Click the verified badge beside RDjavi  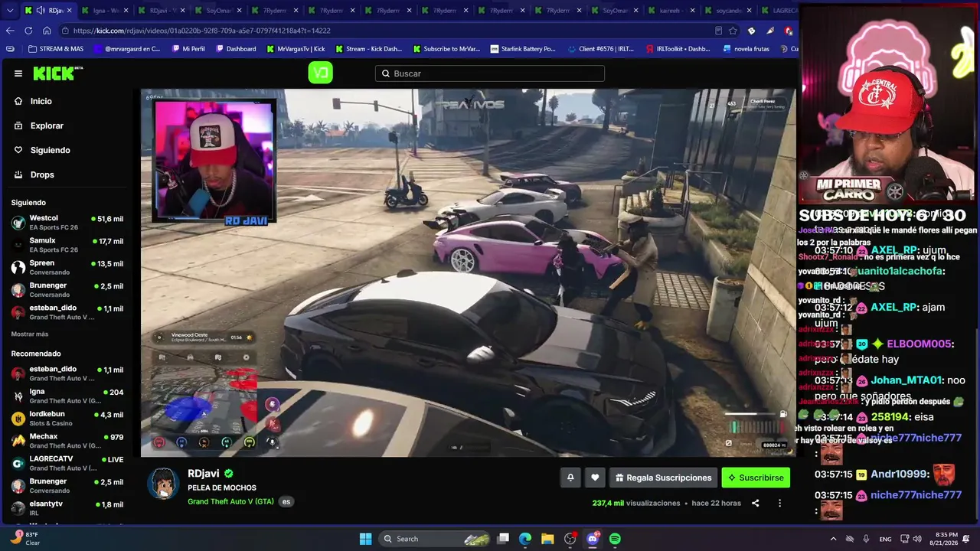(229, 474)
